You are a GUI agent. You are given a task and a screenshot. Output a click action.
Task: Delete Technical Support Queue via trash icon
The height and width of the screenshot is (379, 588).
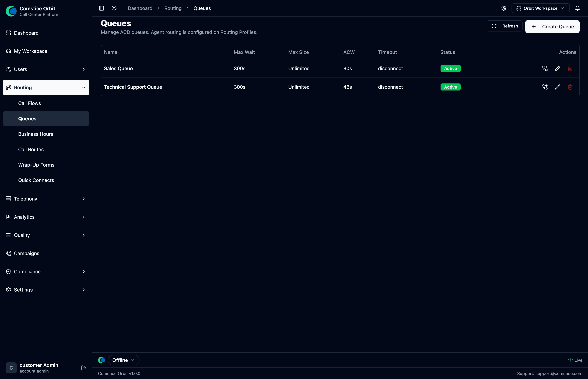(x=570, y=87)
